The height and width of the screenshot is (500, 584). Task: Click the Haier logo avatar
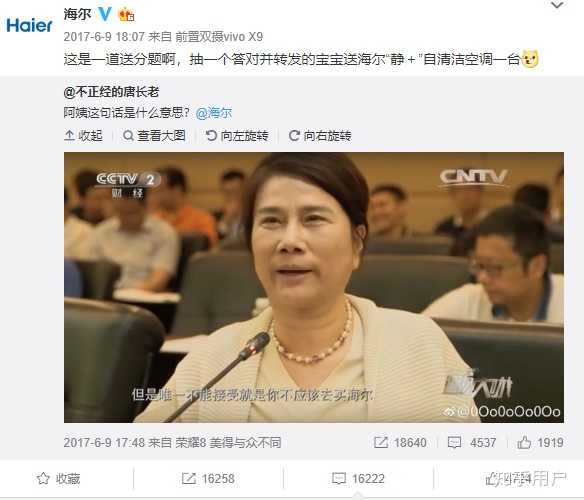[x=29, y=25]
